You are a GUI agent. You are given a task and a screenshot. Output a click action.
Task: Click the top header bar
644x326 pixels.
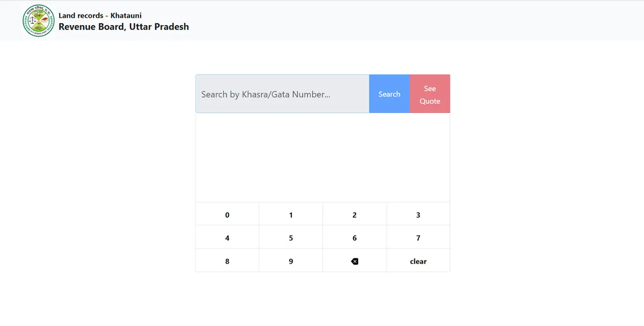pos(402,21)
